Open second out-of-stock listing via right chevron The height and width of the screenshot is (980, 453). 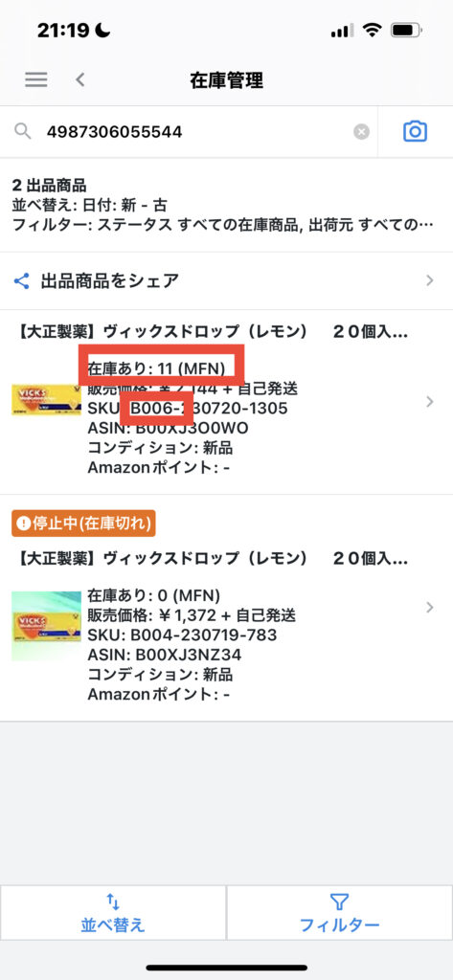(x=430, y=607)
